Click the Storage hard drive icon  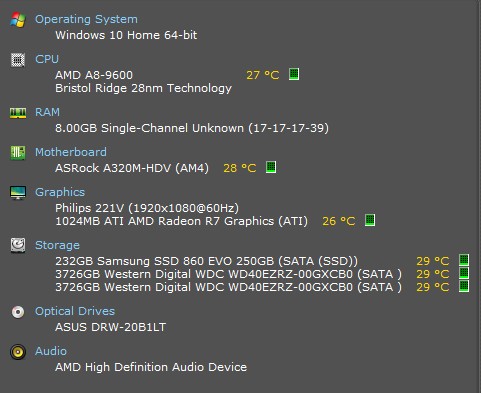pos(18,245)
